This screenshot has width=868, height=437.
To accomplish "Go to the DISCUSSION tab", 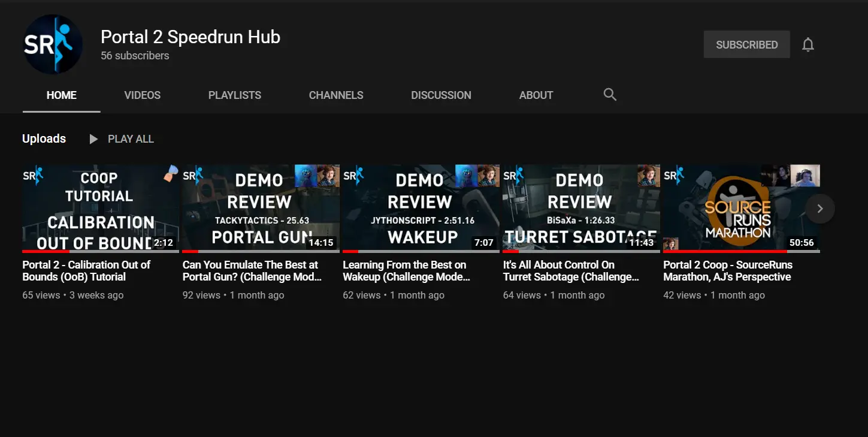I will pos(441,95).
